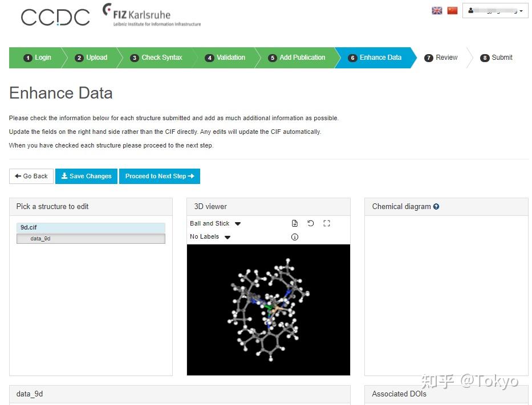Select data_9d structure in the list
This screenshot has height=405, width=532.
91,239
